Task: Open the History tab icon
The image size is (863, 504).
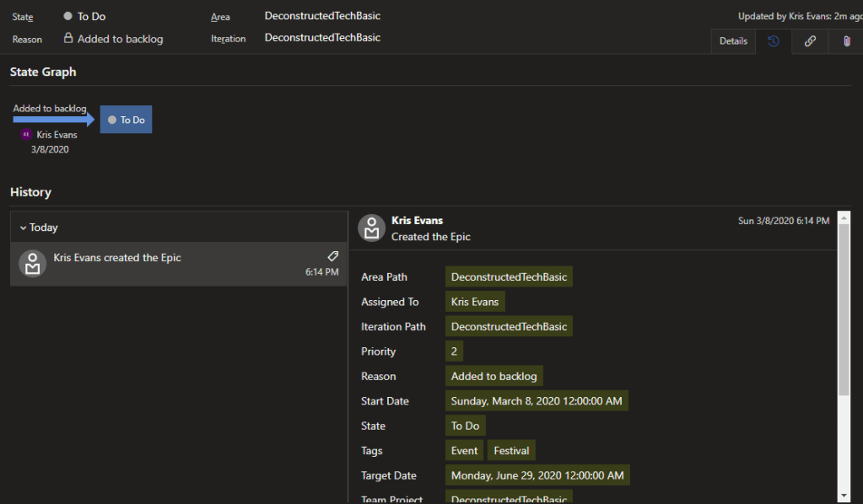Action: coord(774,40)
